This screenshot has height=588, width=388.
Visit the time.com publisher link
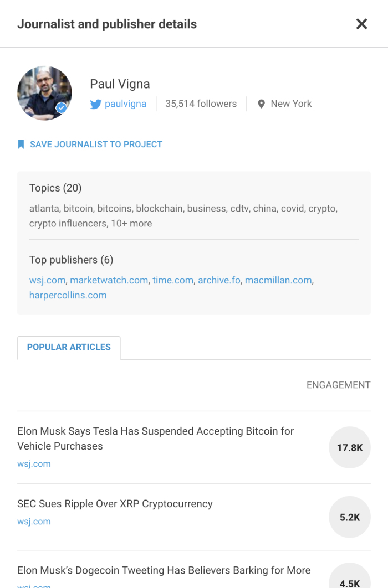click(x=173, y=280)
